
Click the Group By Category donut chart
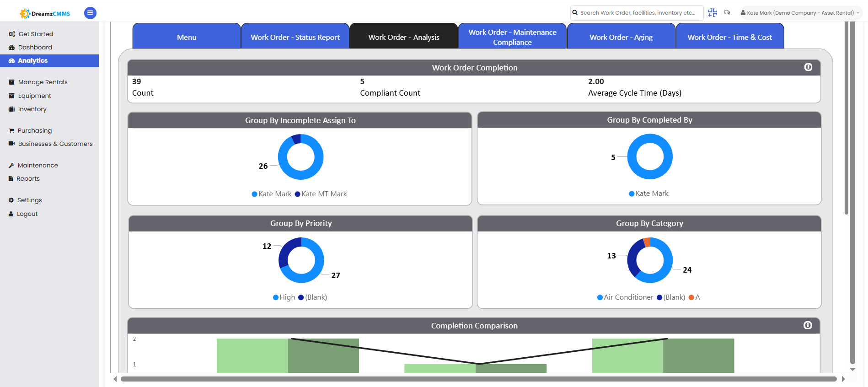(650, 260)
